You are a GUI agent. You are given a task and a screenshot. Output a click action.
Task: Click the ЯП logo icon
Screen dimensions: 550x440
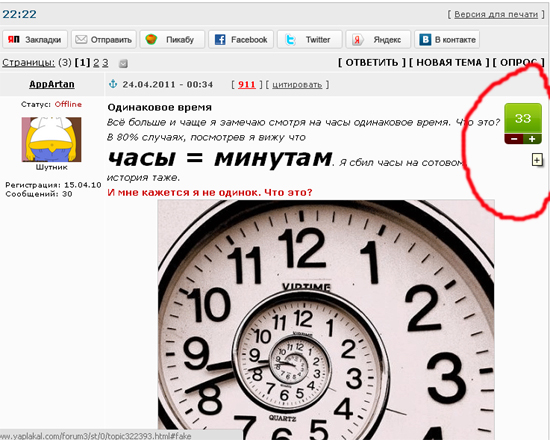14,39
